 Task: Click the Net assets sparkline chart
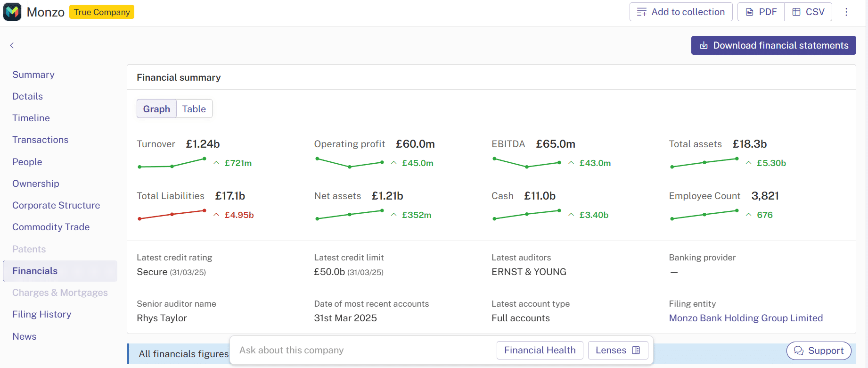pyautogui.click(x=350, y=215)
